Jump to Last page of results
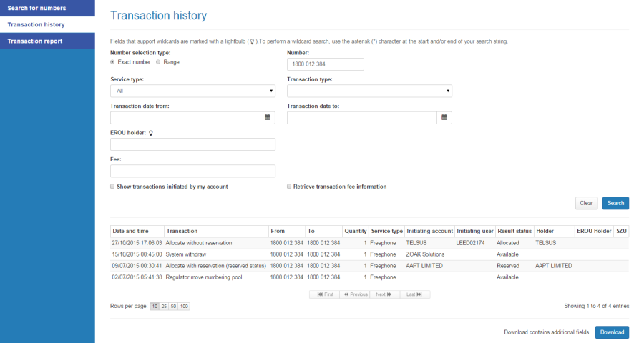 pyautogui.click(x=415, y=294)
